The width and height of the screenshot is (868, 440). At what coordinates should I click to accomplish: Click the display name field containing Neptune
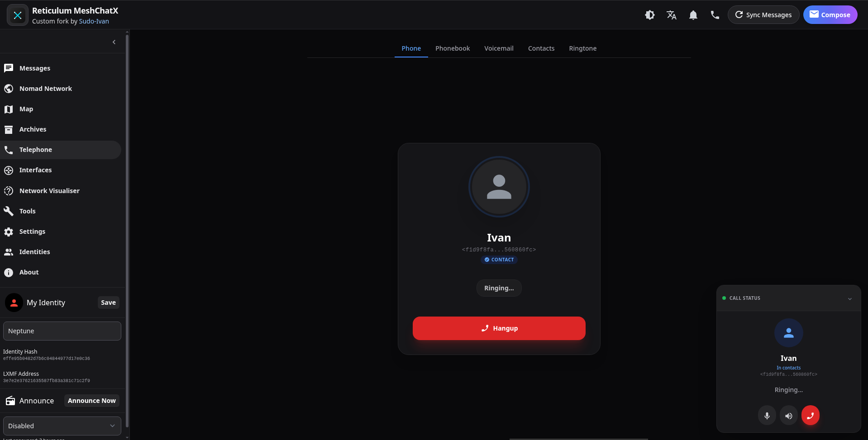tap(62, 331)
